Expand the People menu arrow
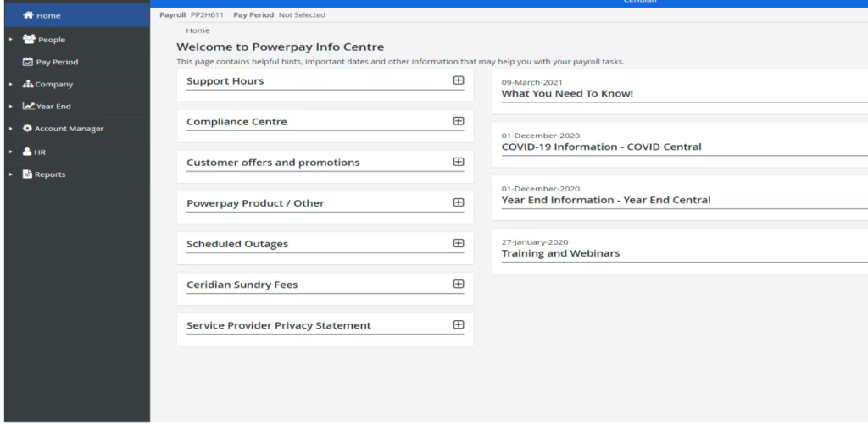This screenshot has width=868, height=448. tap(10, 39)
